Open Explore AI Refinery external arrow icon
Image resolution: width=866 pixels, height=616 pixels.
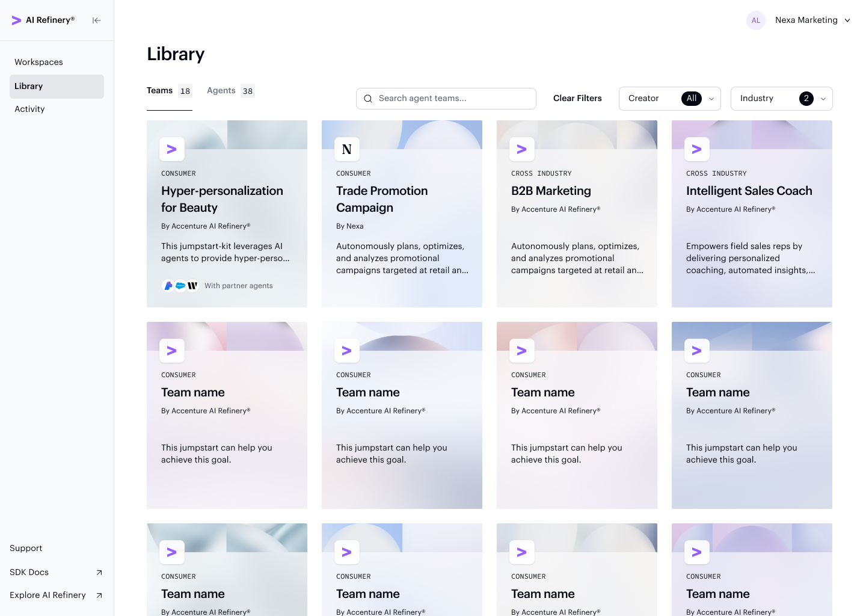coord(99,596)
